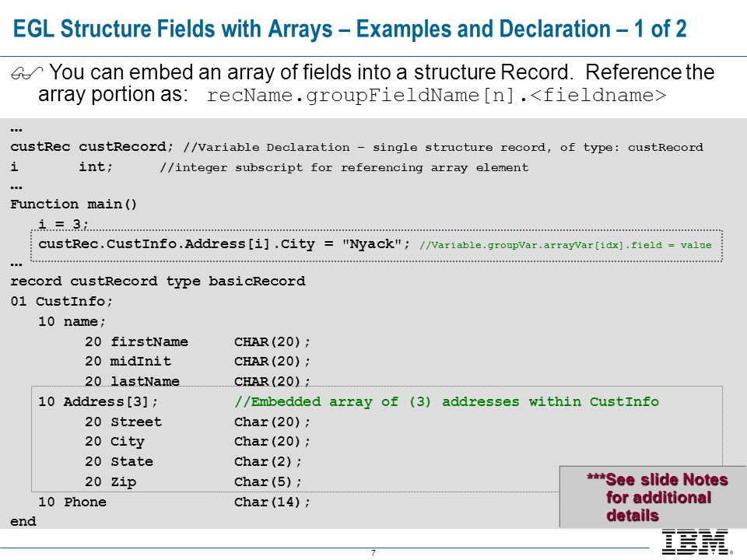Click the slide page number 7
This screenshot has height=560, width=747.
click(373, 553)
